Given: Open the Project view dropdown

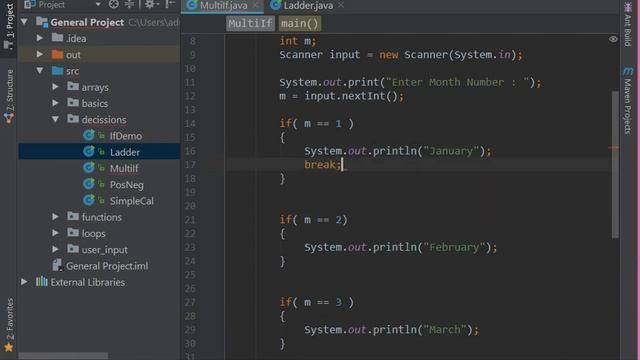Looking at the screenshot, I should point(98,4).
